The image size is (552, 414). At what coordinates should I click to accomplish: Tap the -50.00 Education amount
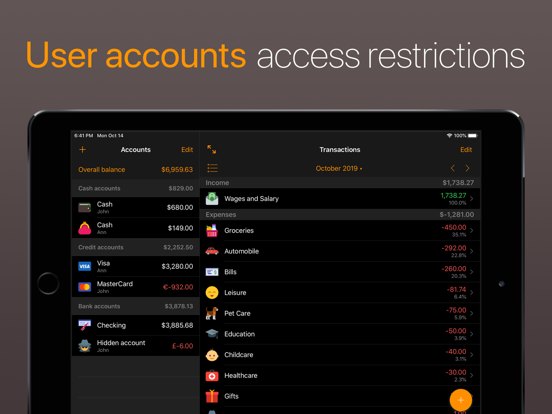pyautogui.click(x=456, y=331)
